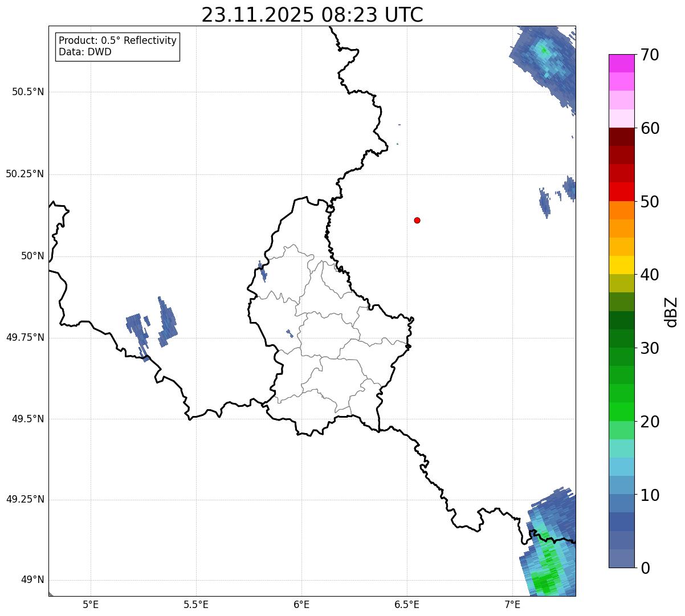
Task: Click the colorbar 30 tick label
Action: 649,348
